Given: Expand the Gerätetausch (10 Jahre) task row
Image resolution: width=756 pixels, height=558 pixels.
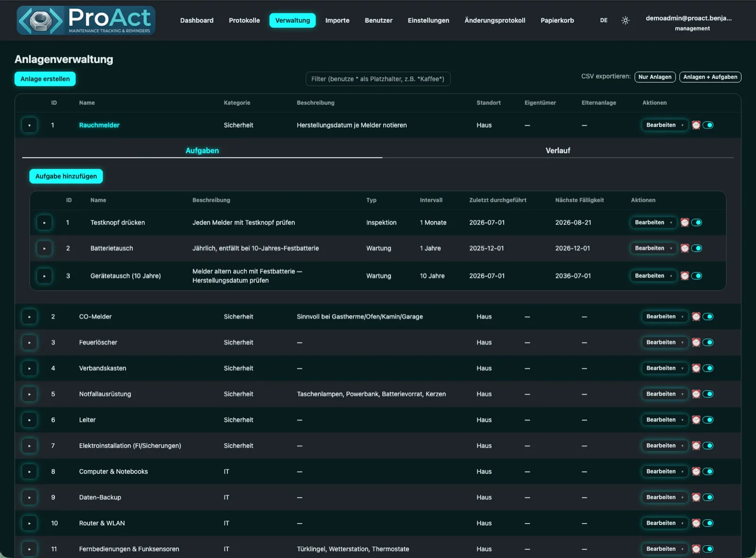Looking at the screenshot, I should click(x=44, y=276).
